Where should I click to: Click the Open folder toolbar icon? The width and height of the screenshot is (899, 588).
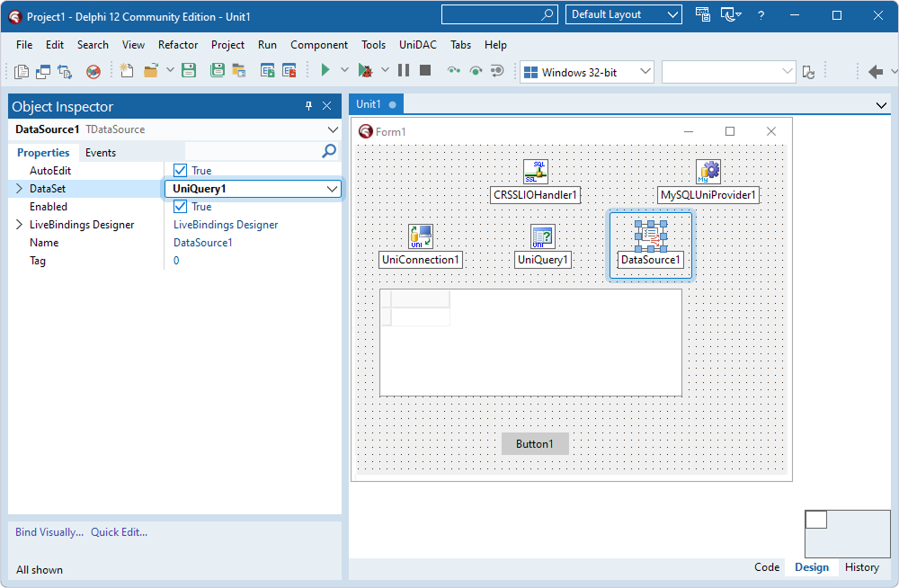tap(151, 70)
